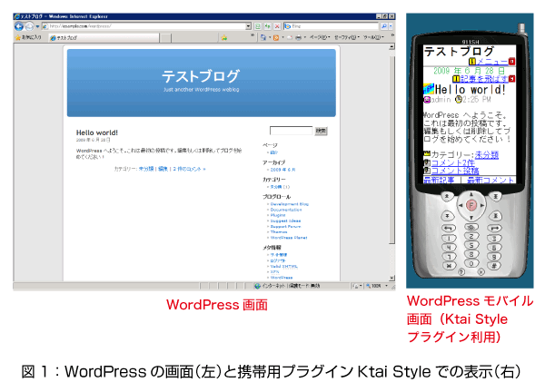Click the 未分類 category link under post
545x392 pixels.
146,169
